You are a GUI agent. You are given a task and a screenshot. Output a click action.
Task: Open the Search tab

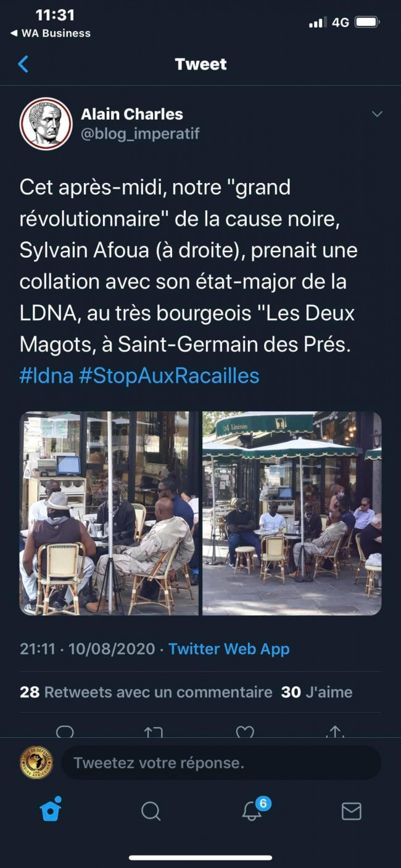point(151,811)
